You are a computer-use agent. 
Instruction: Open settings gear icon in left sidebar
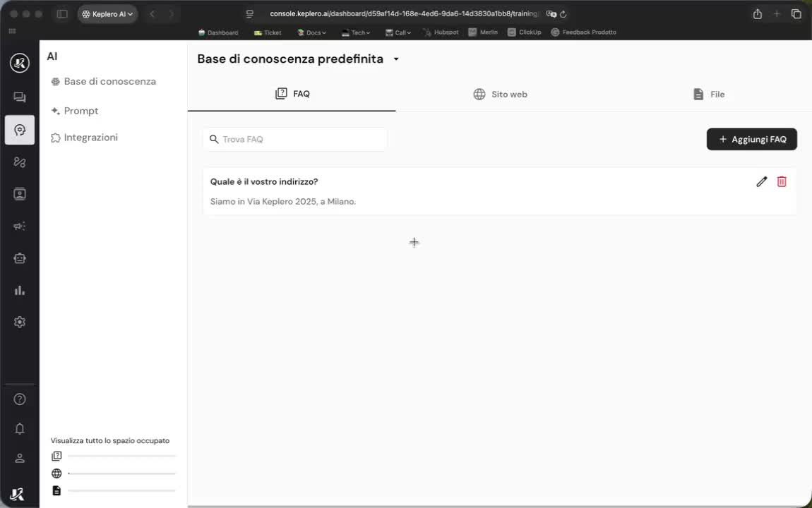point(20,322)
